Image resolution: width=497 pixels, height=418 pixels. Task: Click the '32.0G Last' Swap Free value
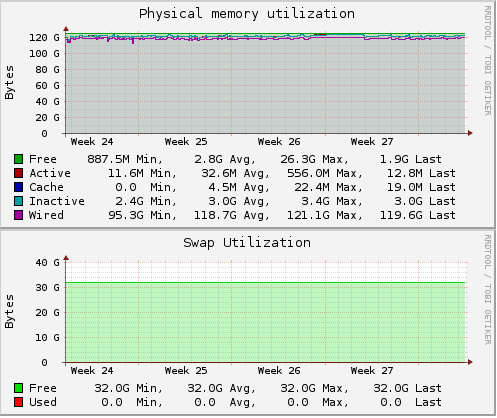407,388
